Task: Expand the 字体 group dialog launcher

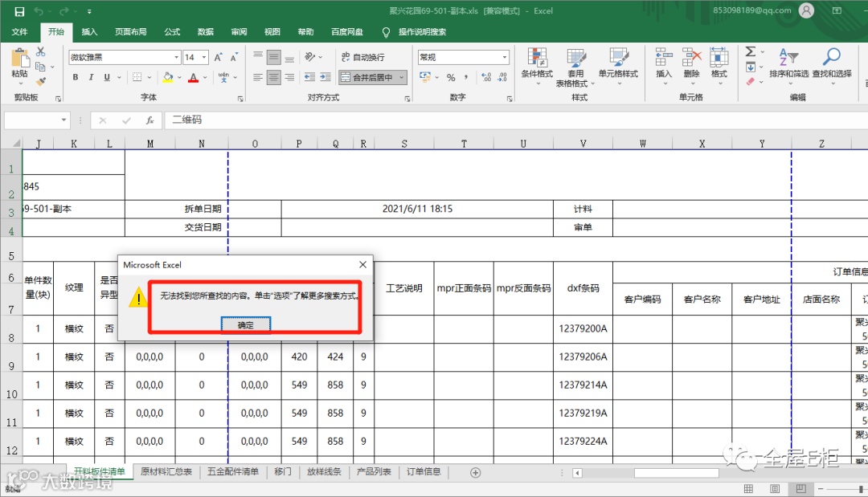Action: pos(240,99)
